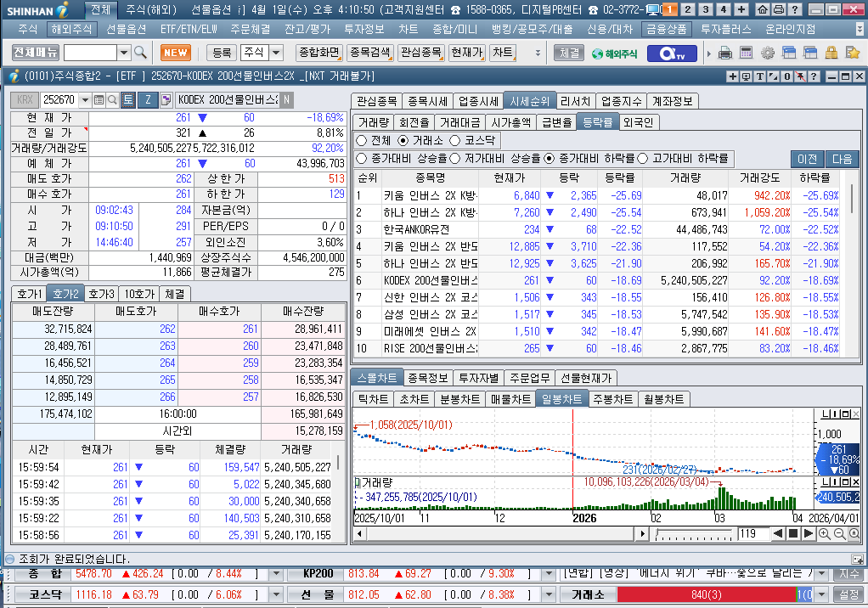Switch to 주봉차트 tab
The width and height of the screenshot is (868, 608).
(x=613, y=399)
